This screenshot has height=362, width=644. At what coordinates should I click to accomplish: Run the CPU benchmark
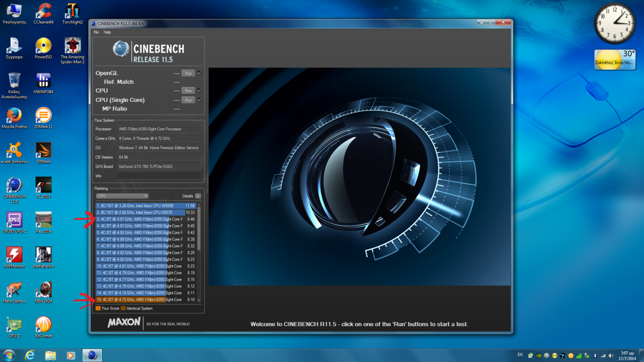[188, 91]
